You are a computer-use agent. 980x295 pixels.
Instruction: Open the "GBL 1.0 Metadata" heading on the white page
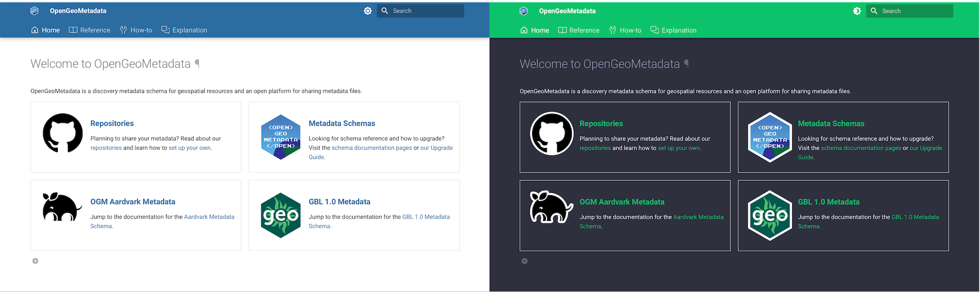tap(339, 202)
